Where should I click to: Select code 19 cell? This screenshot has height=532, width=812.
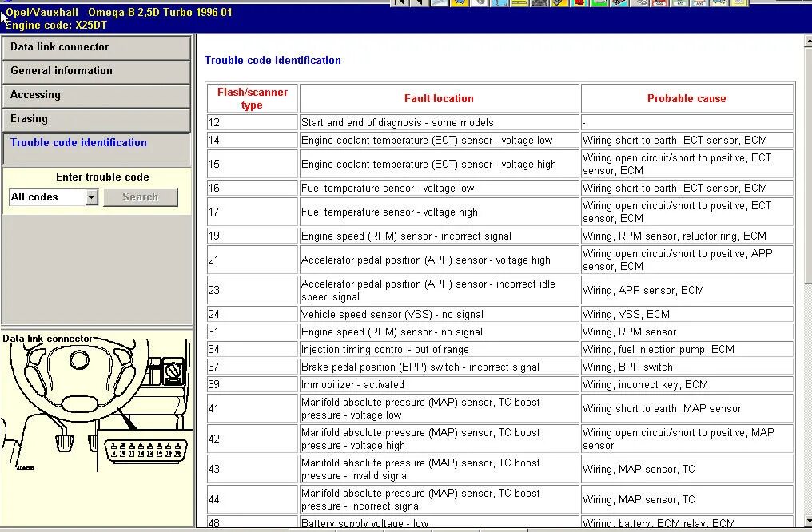253,236
